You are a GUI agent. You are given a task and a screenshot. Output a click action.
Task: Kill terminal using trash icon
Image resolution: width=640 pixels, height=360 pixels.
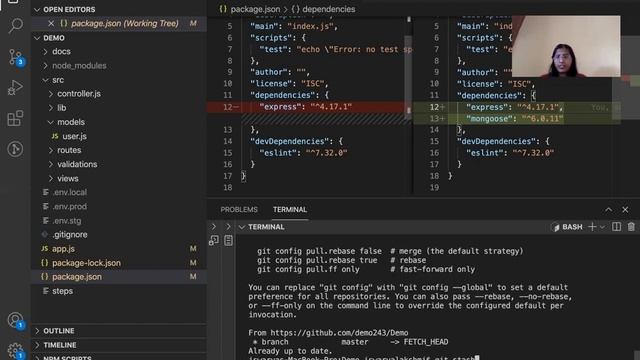tap(631, 227)
